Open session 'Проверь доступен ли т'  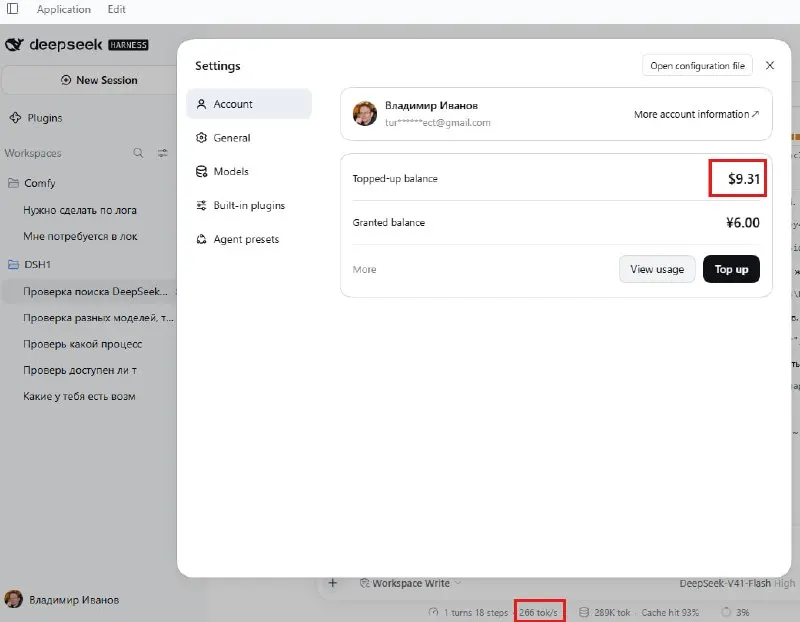[x=80, y=370]
